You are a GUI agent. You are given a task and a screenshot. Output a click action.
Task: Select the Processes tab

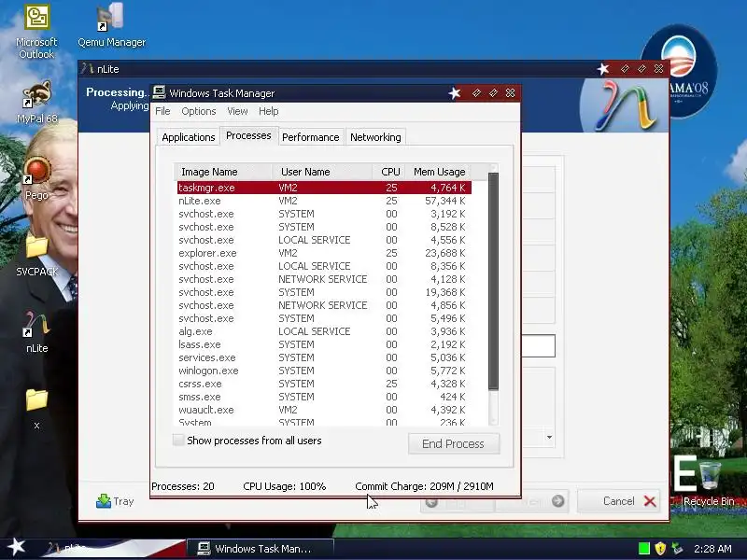(248, 135)
